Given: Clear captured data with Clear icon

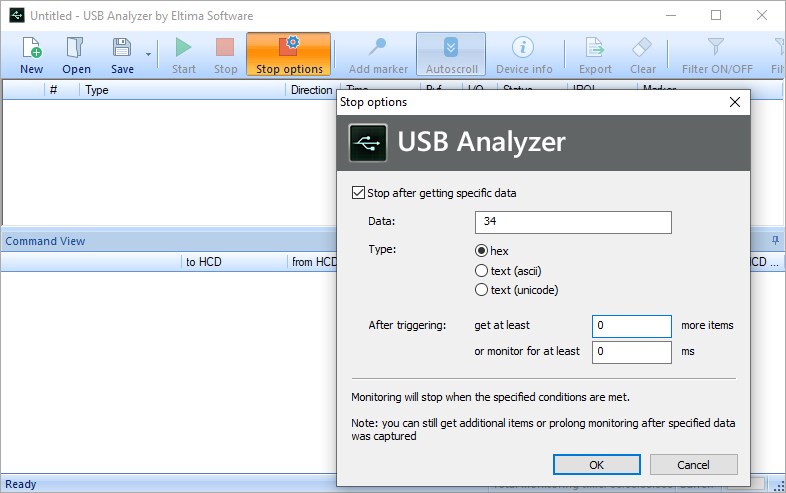Looking at the screenshot, I should pos(643,55).
